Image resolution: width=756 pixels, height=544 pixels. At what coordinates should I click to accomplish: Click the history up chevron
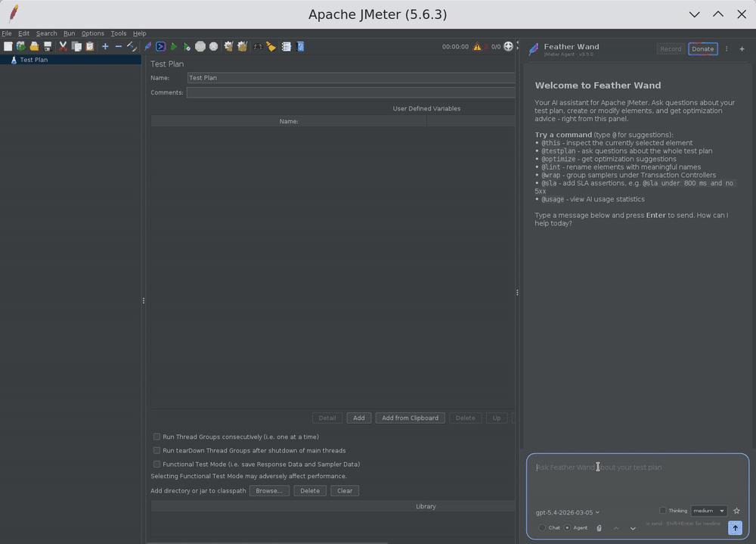point(615,528)
